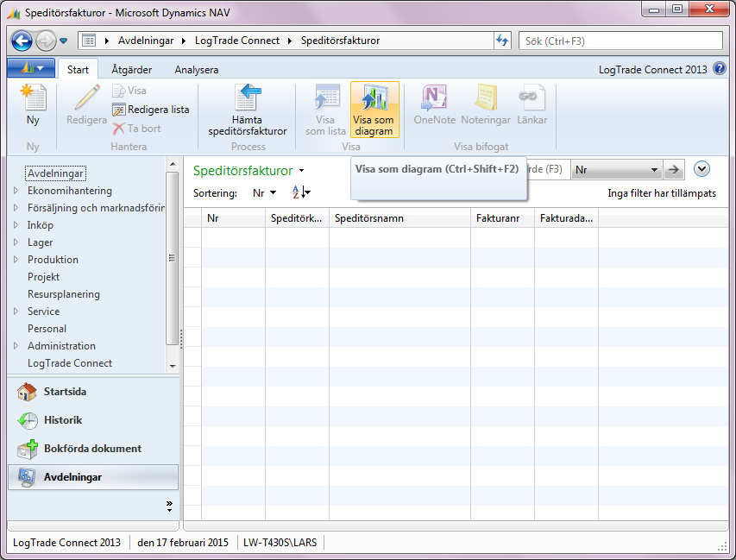Click the date in the status bar
The image size is (736, 560).
(183, 543)
